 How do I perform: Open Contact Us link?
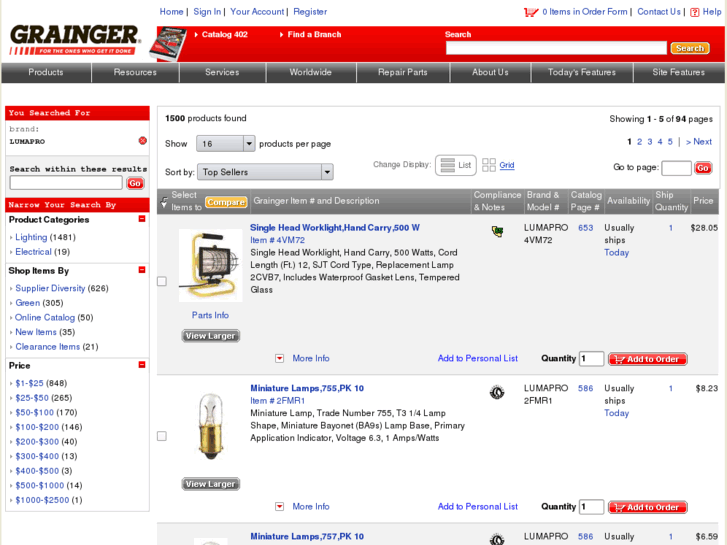(x=659, y=12)
